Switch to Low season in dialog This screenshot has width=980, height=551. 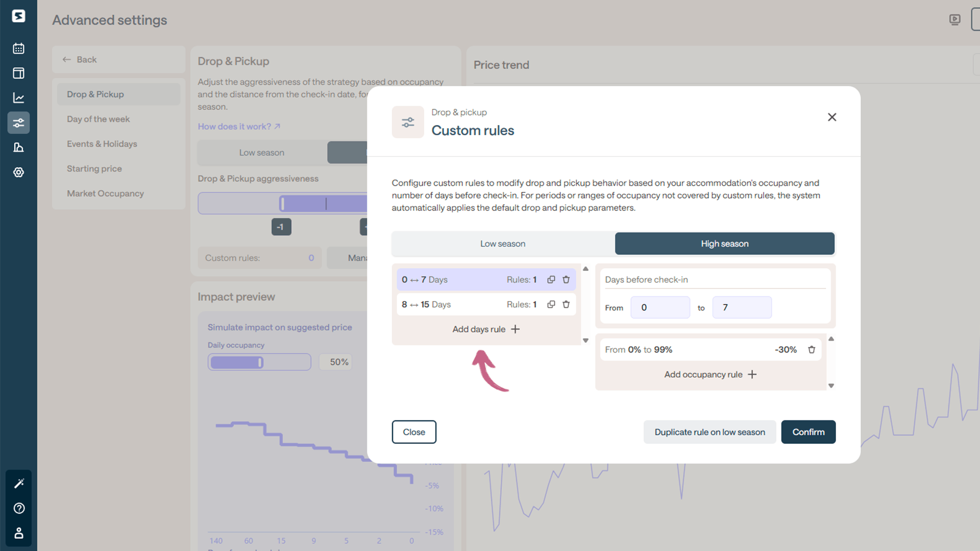pyautogui.click(x=503, y=244)
